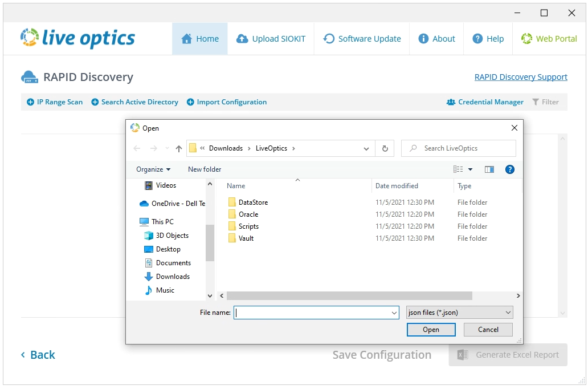Go Back in RAPID Discovery

(38, 355)
